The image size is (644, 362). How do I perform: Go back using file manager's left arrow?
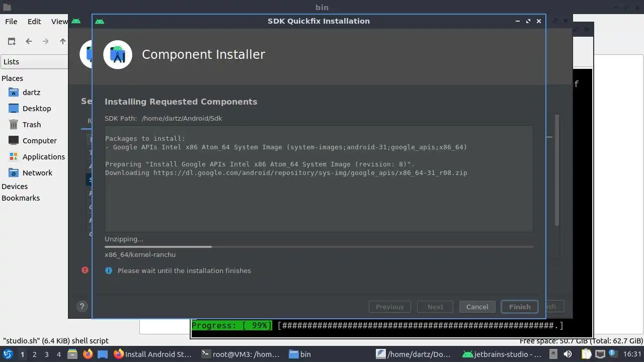(x=29, y=41)
